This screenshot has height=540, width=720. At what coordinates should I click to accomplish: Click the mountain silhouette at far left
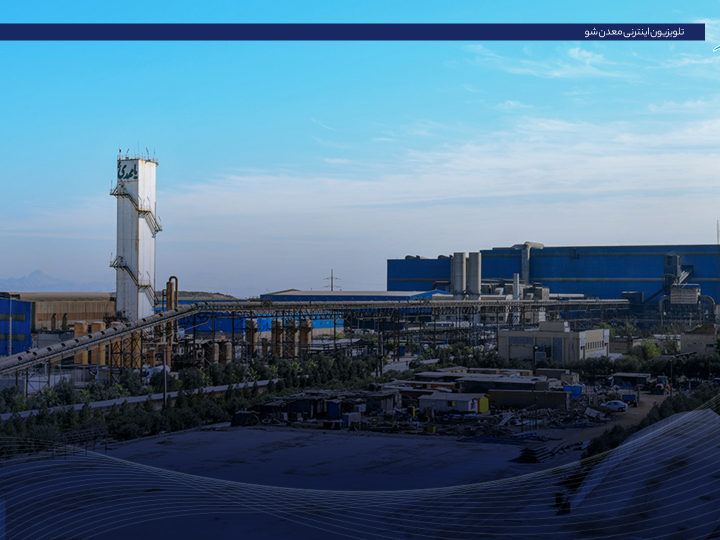coord(40,280)
